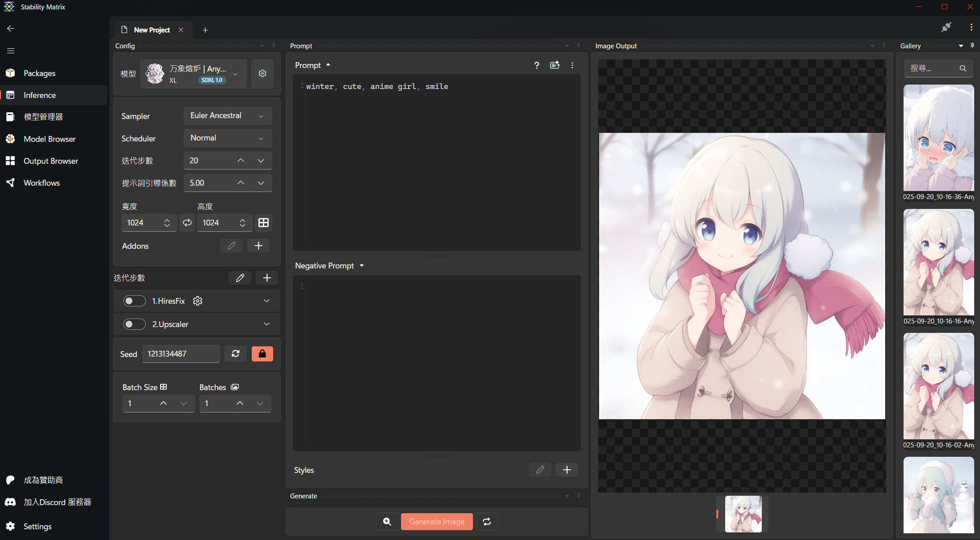Click the model settings gear icon
The width and height of the screenshot is (980, 540).
(x=262, y=73)
